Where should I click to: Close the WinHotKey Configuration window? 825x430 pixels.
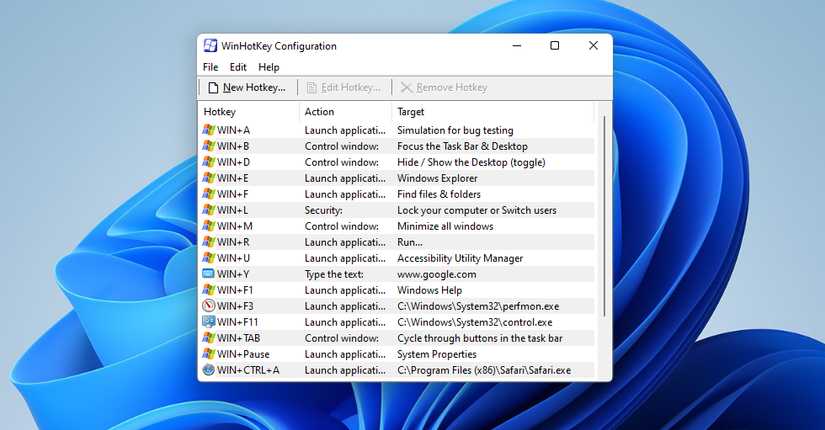tap(593, 46)
